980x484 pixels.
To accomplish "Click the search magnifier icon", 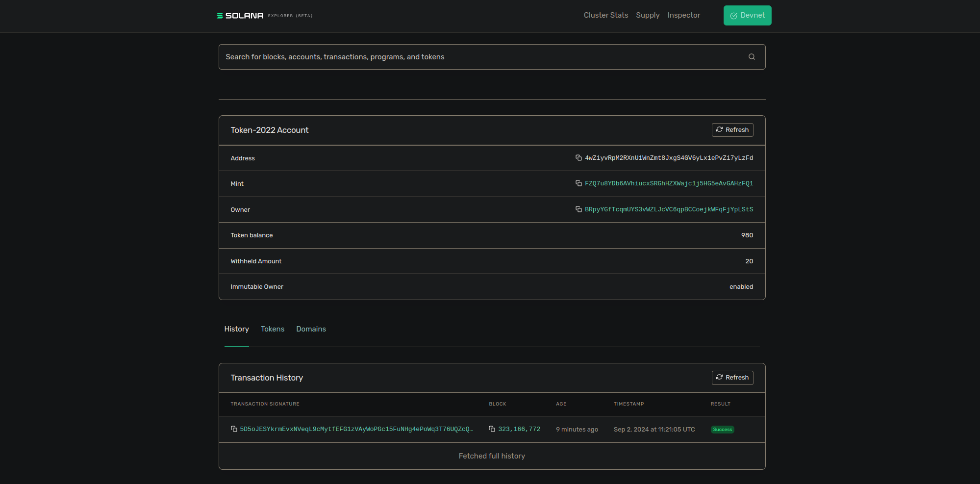I will tap(752, 57).
